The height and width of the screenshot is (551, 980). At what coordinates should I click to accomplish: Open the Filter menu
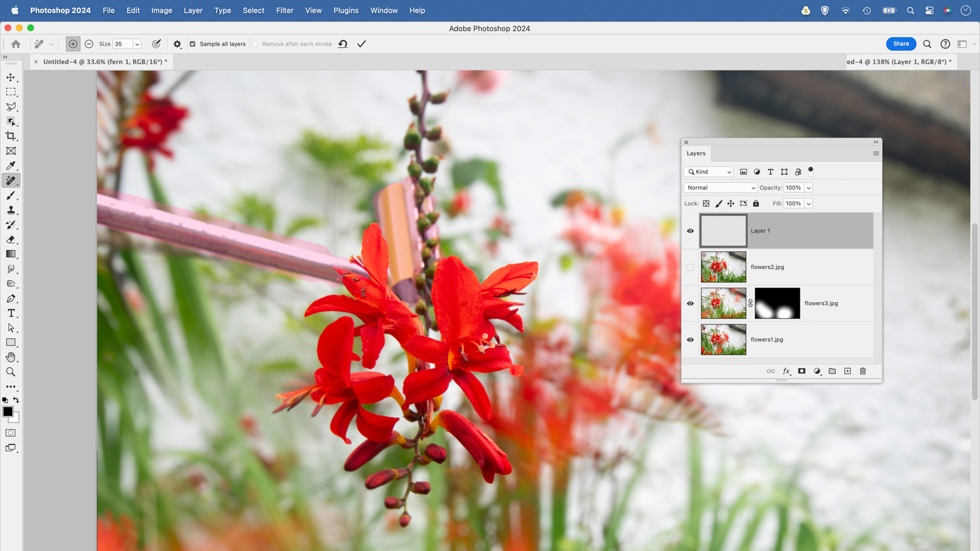284,10
